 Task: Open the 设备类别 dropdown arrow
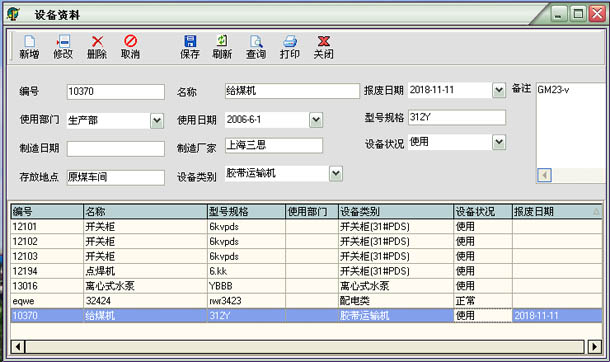pos(336,173)
